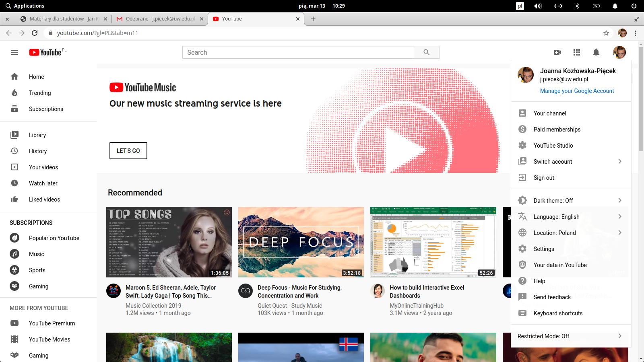Click Manage your Google Account link
The image size is (644, 362).
(x=577, y=91)
